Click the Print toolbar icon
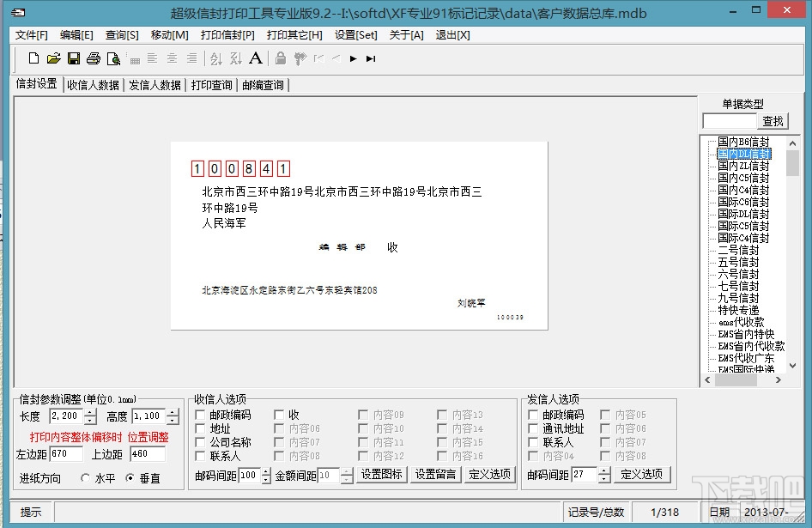This screenshot has width=812, height=528. [x=94, y=58]
